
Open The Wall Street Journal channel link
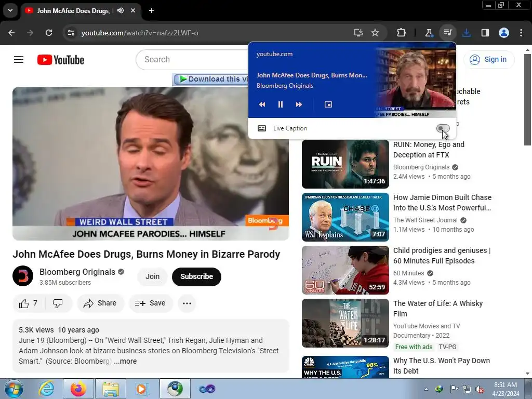pyautogui.click(x=425, y=220)
